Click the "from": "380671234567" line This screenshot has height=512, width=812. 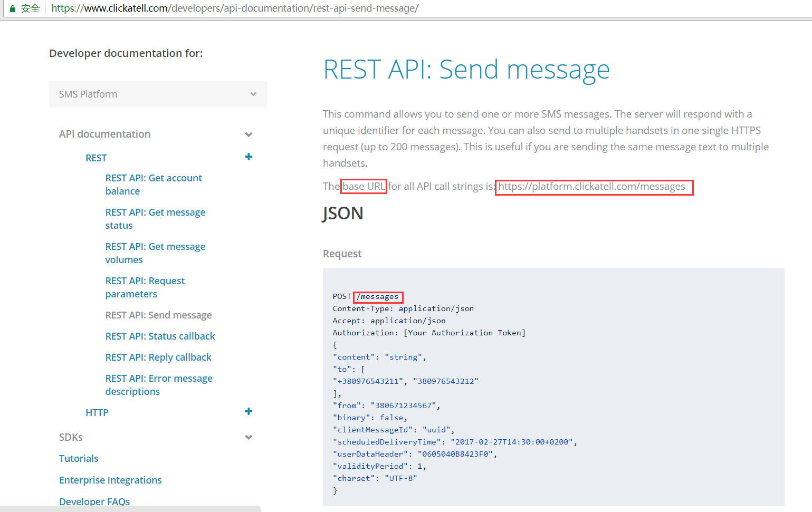(x=386, y=405)
